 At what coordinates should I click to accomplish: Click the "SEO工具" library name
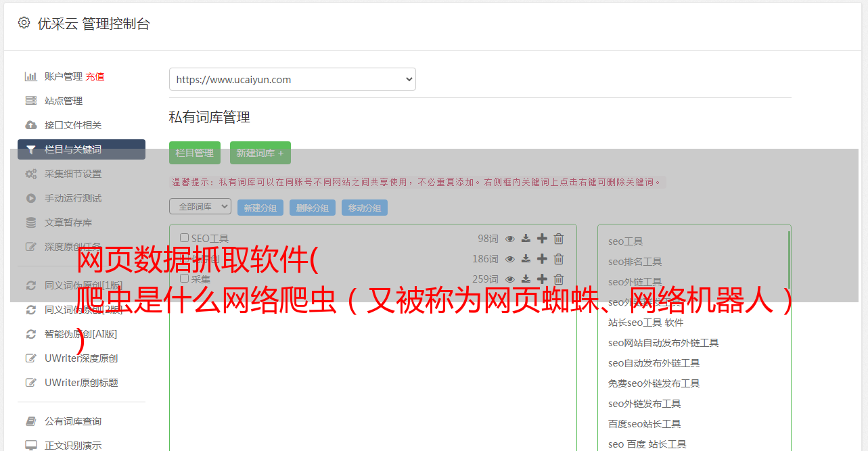(210, 239)
